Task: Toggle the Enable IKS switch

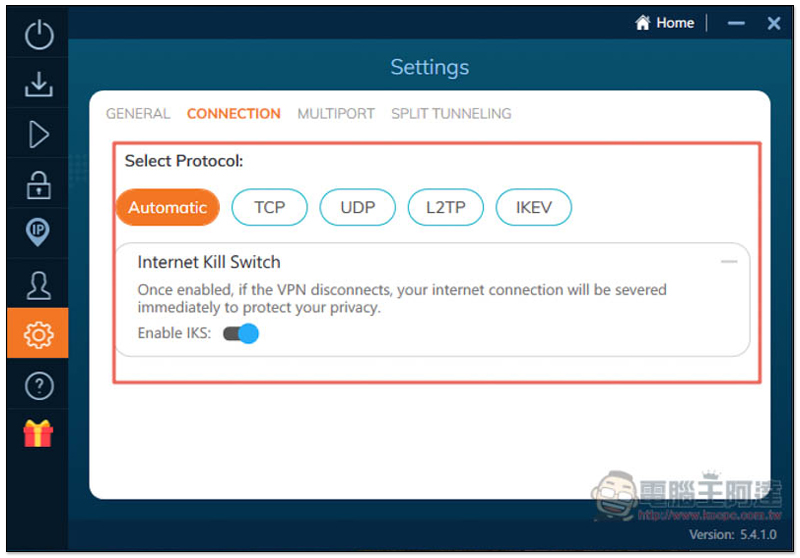Action: [241, 333]
